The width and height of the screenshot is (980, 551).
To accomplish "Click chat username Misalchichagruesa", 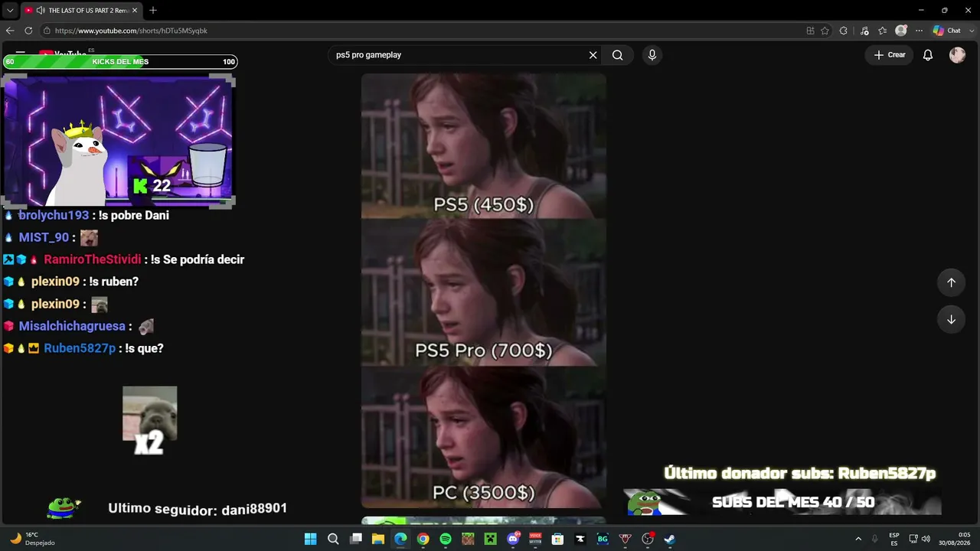I will click(72, 327).
